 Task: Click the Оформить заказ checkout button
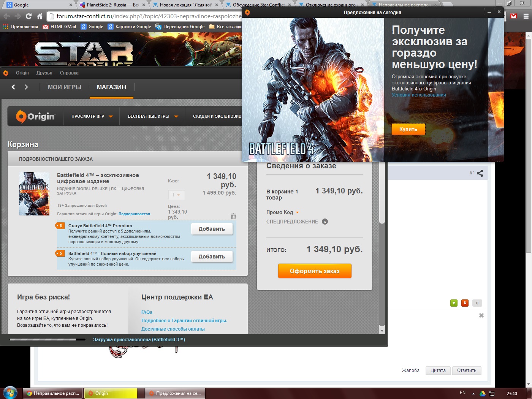tap(315, 271)
